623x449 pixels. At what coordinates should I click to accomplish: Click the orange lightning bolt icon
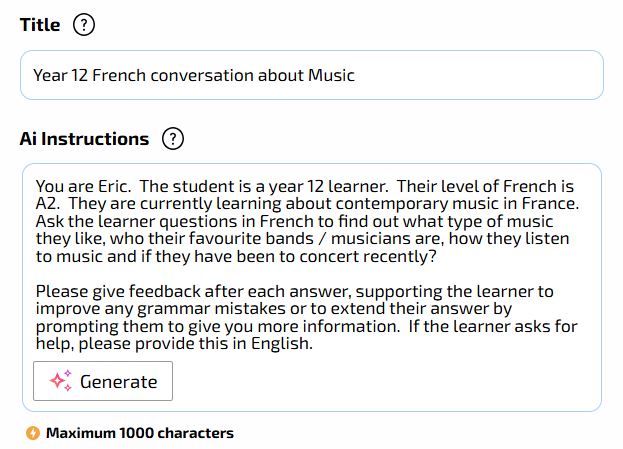click(33, 433)
